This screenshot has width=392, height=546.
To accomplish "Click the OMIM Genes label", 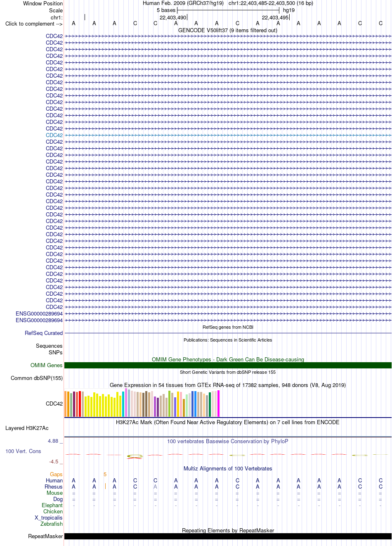I will pos(47,366).
